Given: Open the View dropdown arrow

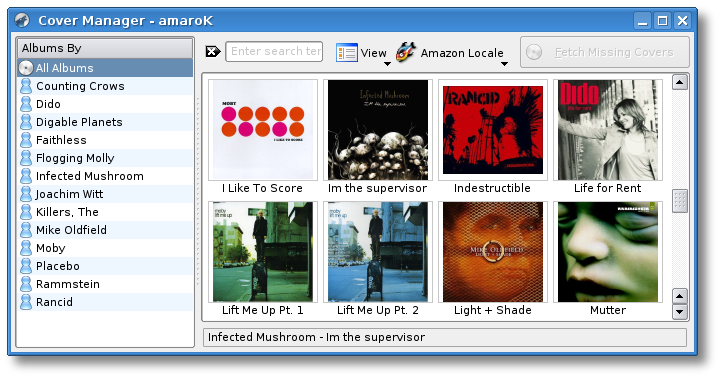Looking at the screenshot, I should 387,64.
